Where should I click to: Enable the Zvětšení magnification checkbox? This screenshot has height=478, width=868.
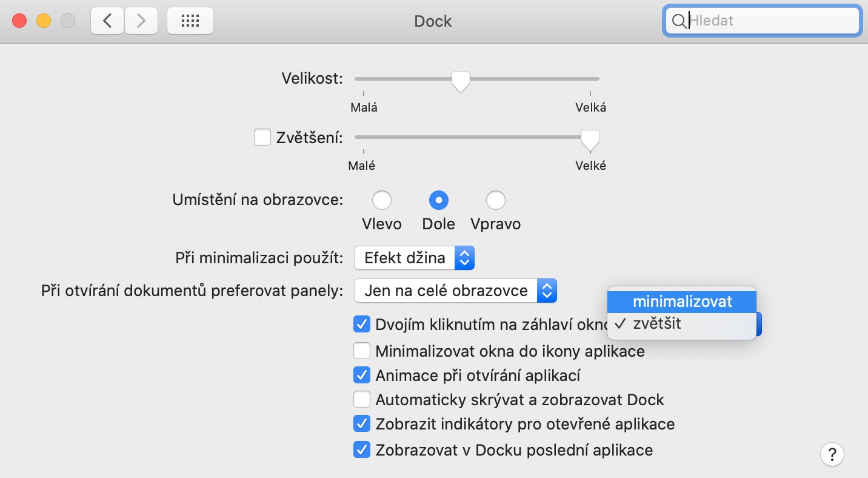262,137
